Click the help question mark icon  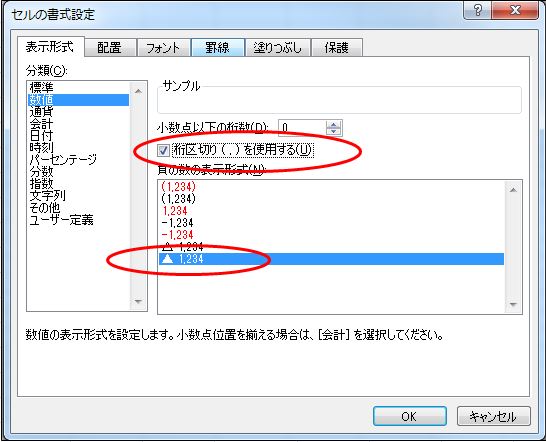click(x=477, y=10)
